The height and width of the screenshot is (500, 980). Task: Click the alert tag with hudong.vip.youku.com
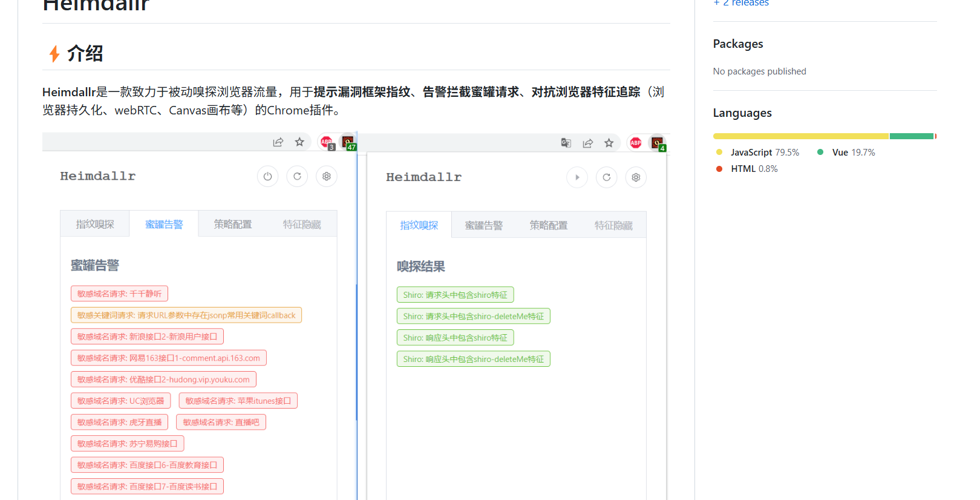pos(163,380)
